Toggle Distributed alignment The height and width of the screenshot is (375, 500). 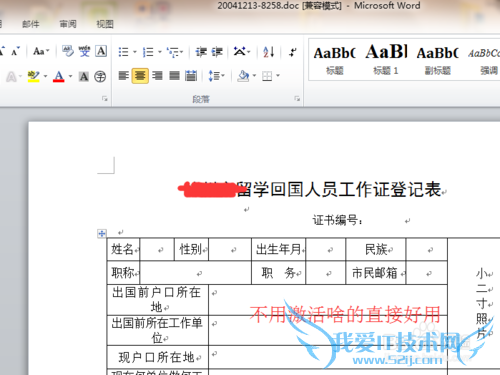pos(191,76)
